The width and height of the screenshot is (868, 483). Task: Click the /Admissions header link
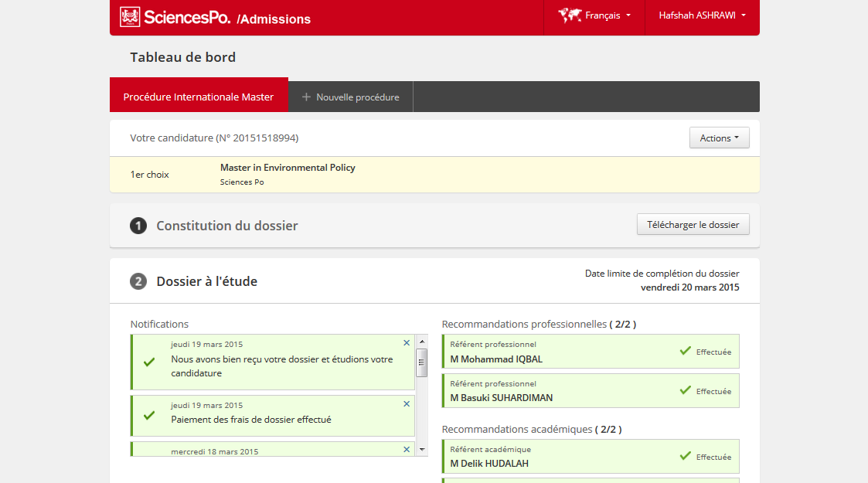(274, 19)
